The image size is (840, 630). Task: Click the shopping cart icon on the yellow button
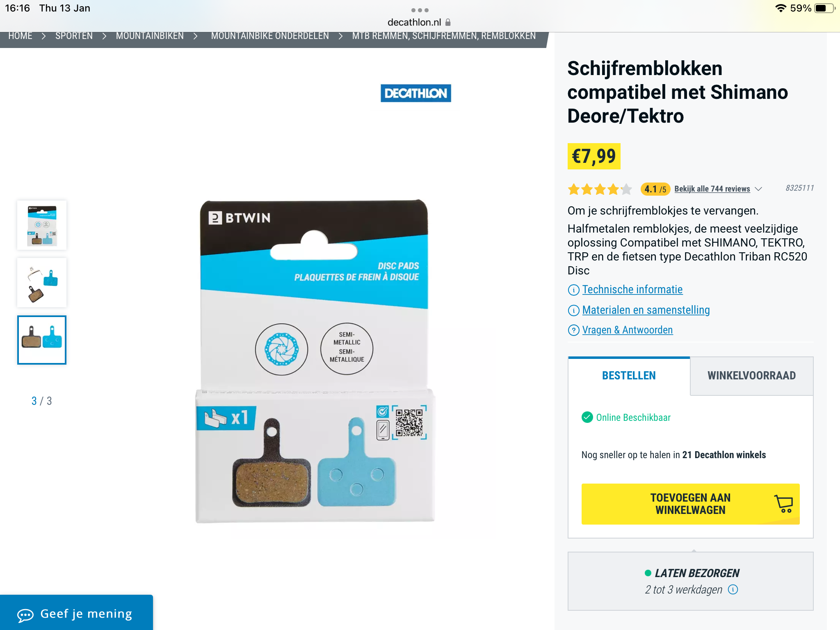[x=783, y=504]
